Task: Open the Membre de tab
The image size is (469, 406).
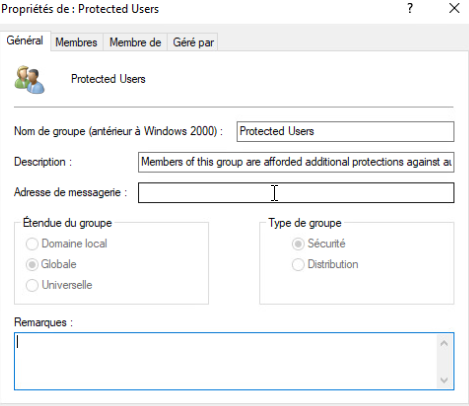Action: pos(135,42)
